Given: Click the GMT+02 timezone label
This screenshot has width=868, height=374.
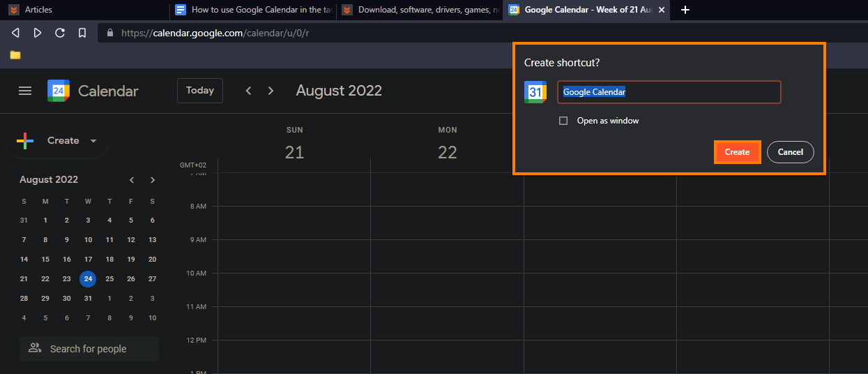Looking at the screenshot, I should 193,165.
